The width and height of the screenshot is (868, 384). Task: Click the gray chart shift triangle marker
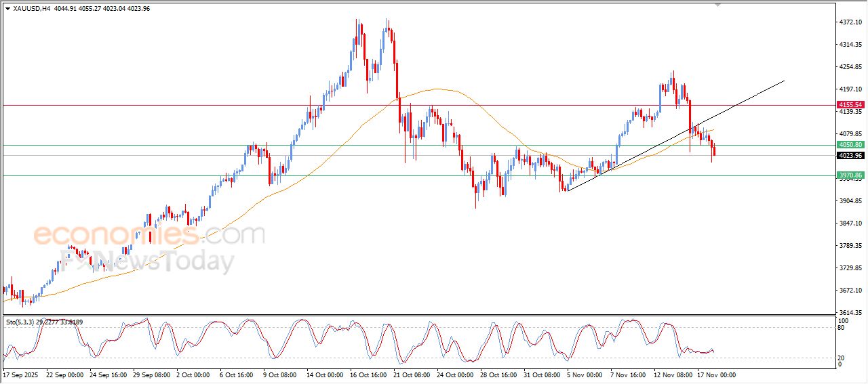[x=718, y=5]
